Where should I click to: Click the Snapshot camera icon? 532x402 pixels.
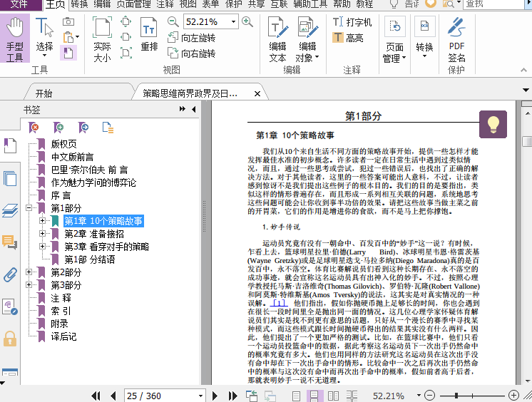(68, 21)
